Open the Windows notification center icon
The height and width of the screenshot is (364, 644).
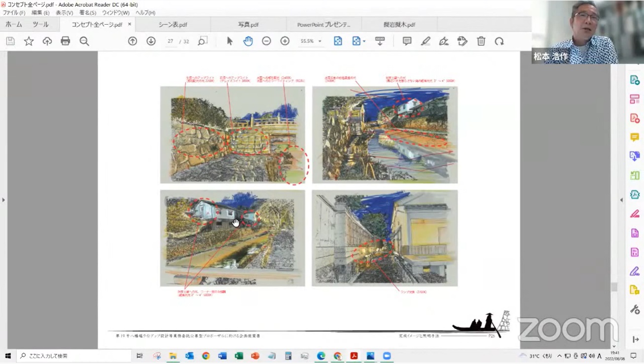point(634,356)
